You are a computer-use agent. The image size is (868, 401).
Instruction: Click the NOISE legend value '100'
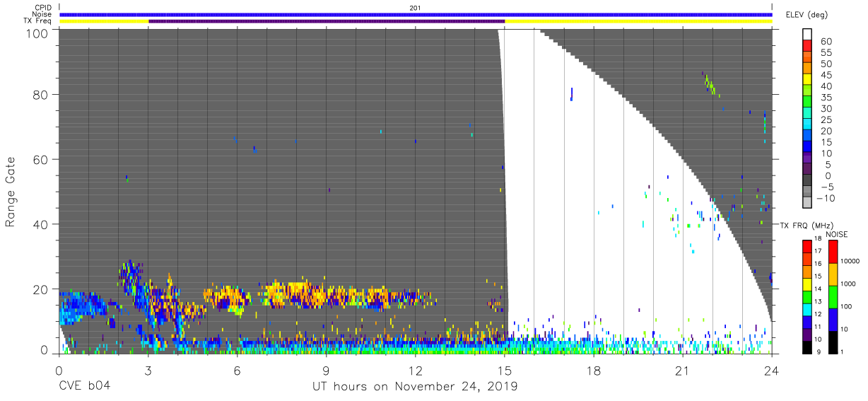(846, 306)
